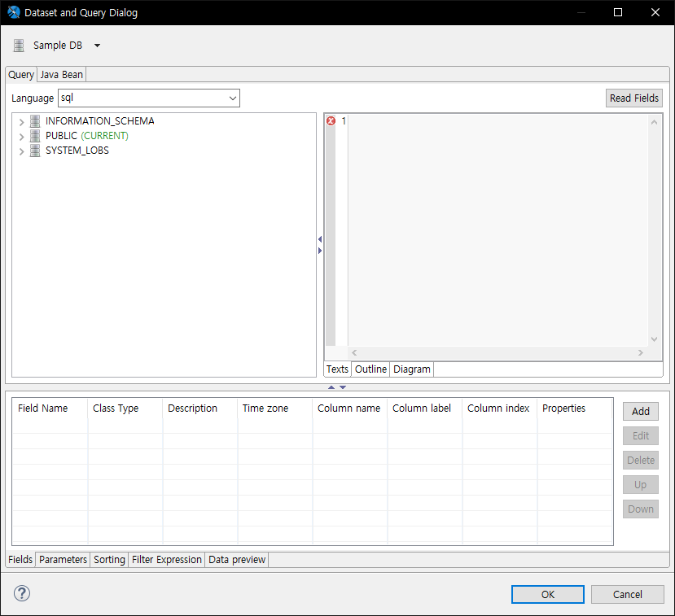Click the Delete field button
Image resolution: width=675 pixels, height=616 pixels.
click(x=641, y=461)
